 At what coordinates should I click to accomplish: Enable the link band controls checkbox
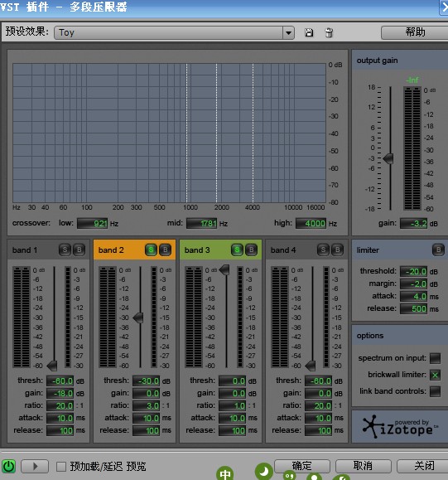pyautogui.click(x=435, y=391)
